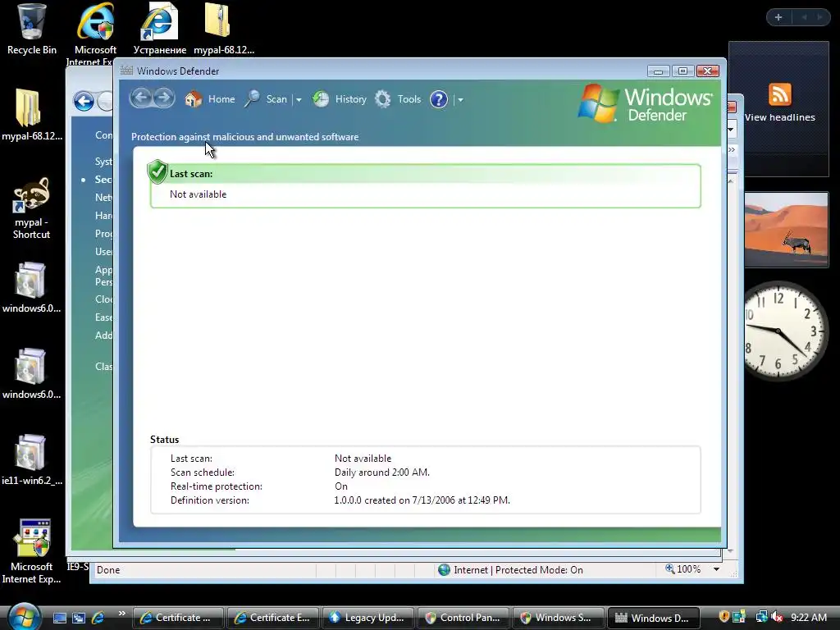Select the Microsoft Internet Exp... setup icon

[32, 550]
